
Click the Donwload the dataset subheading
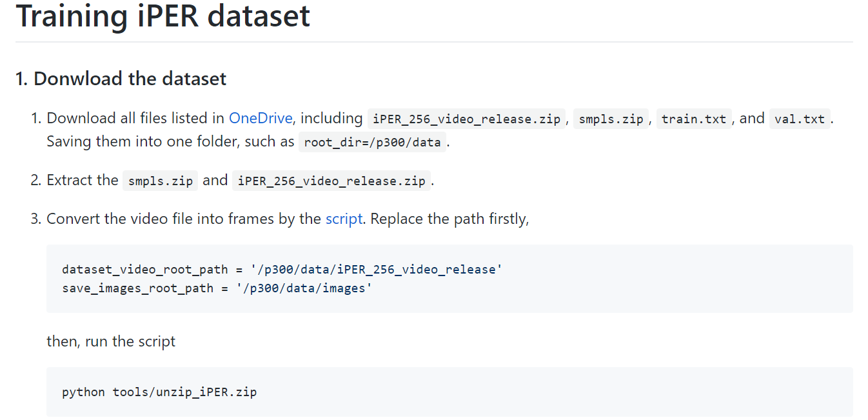coord(121,79)
